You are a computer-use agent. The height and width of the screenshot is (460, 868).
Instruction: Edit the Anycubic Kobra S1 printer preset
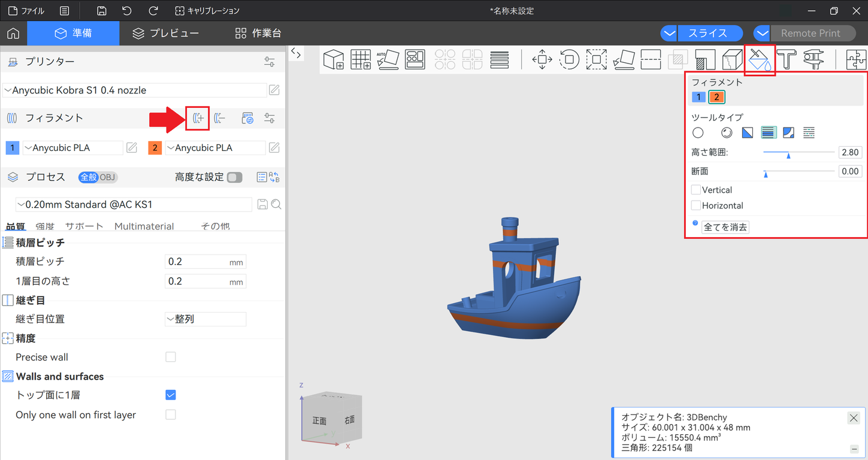tap(274, 90)
